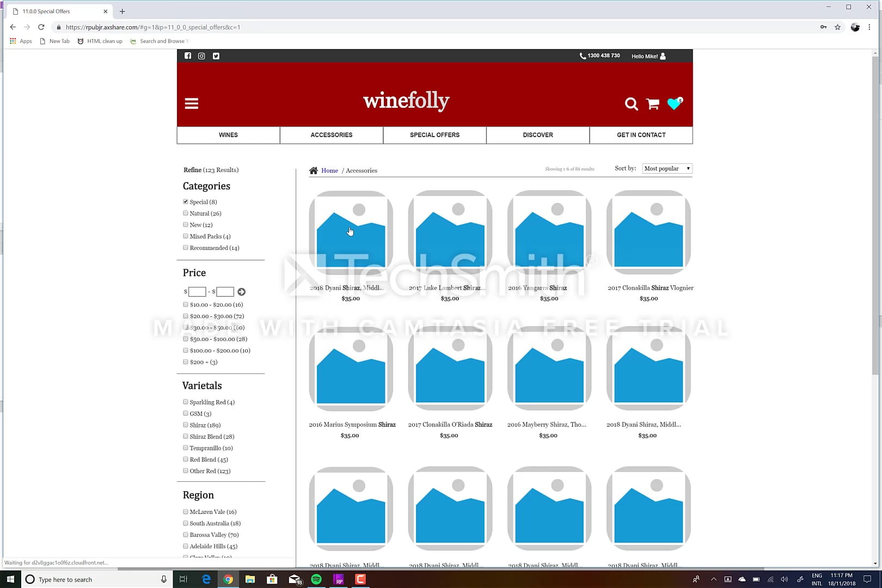Enable the Shiraz (189) varietal filter

[x=186, y=425]
